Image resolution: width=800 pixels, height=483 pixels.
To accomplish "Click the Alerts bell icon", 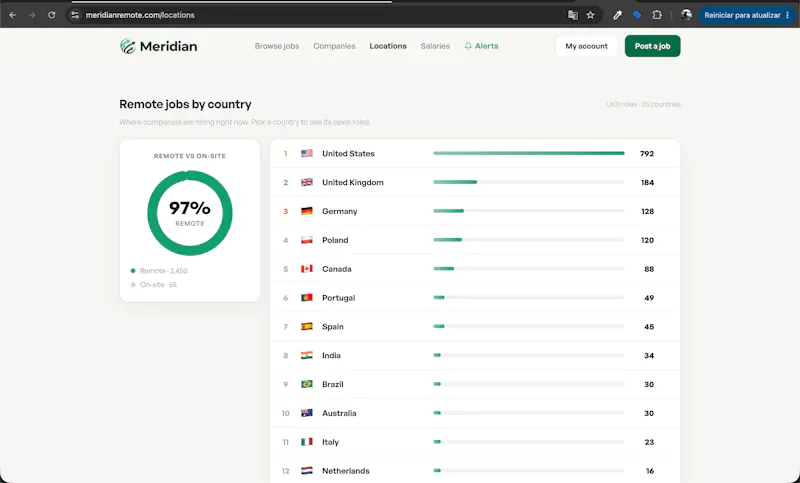I will [468, 46].
